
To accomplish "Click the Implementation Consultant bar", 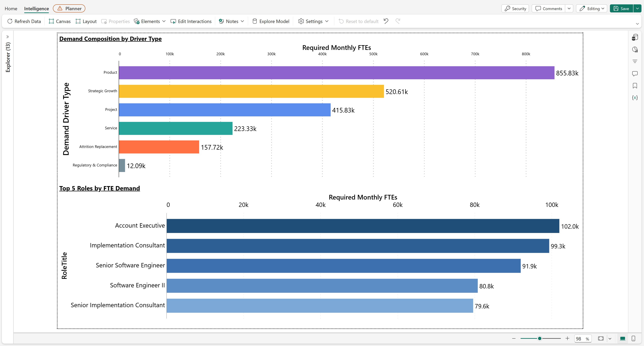I will click(358, 246).
